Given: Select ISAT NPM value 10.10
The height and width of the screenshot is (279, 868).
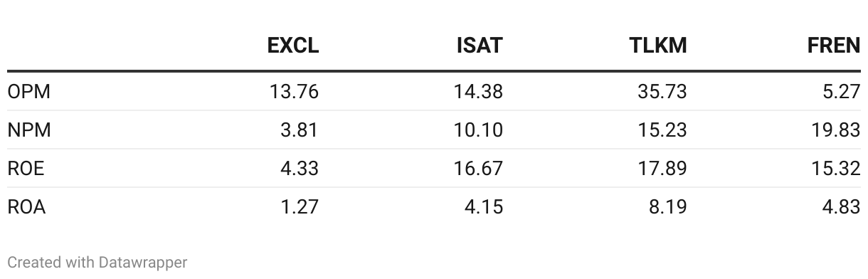Looking at the screenshot, I should (x=478, y=130).
